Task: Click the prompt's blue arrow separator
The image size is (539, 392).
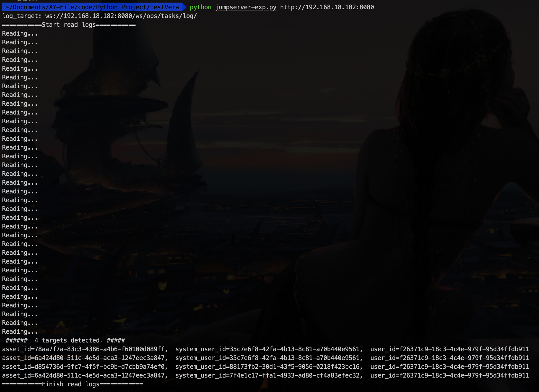Action: point(184,7)
